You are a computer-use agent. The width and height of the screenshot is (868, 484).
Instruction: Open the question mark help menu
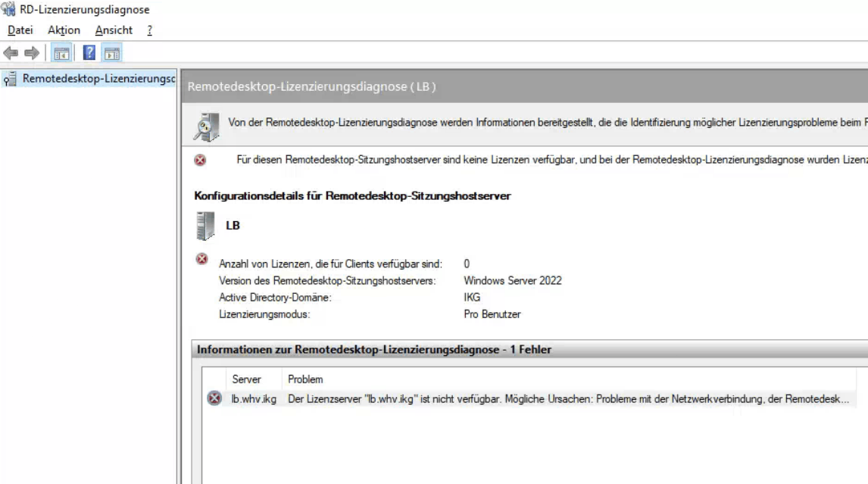[x=149, y=30]
